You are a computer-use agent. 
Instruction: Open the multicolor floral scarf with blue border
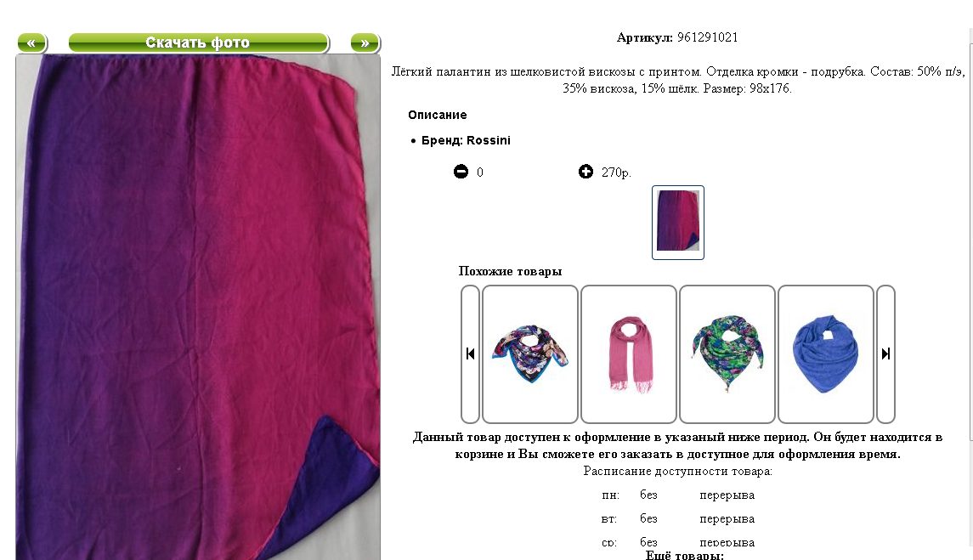tap(530, 354)
